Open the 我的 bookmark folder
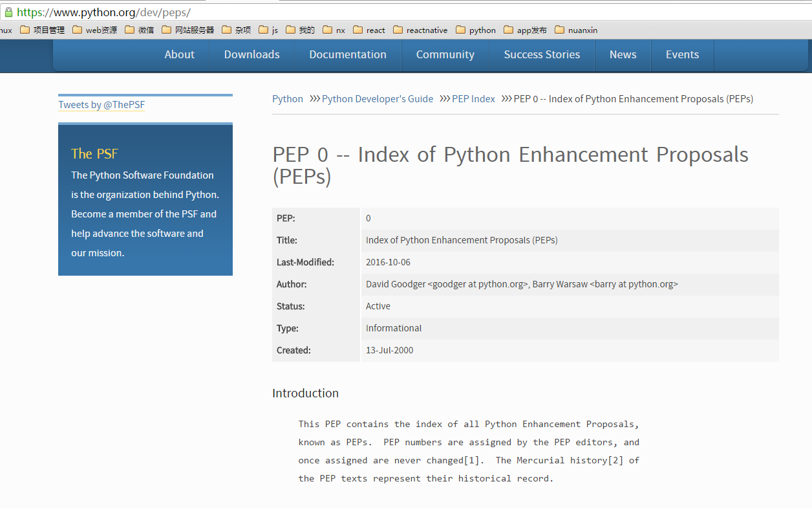 click(300, 30)
